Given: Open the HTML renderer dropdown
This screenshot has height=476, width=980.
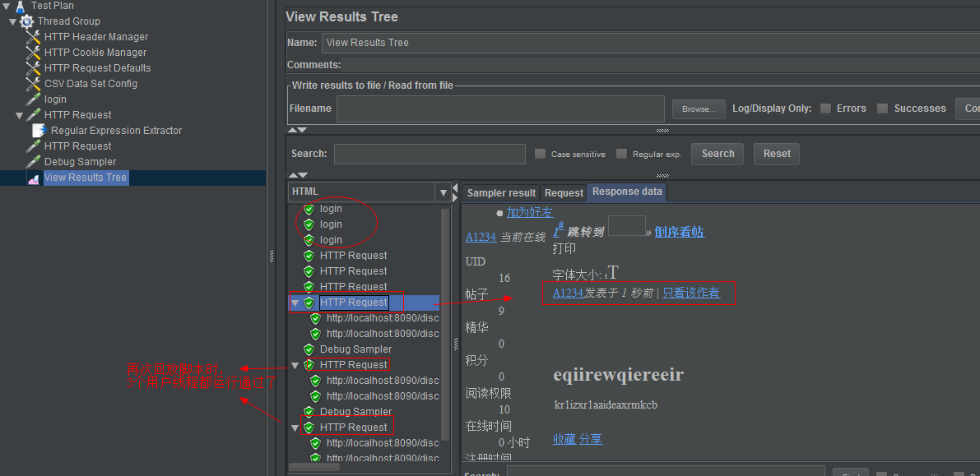Looking at the screenshot, I should coord(444,192).
